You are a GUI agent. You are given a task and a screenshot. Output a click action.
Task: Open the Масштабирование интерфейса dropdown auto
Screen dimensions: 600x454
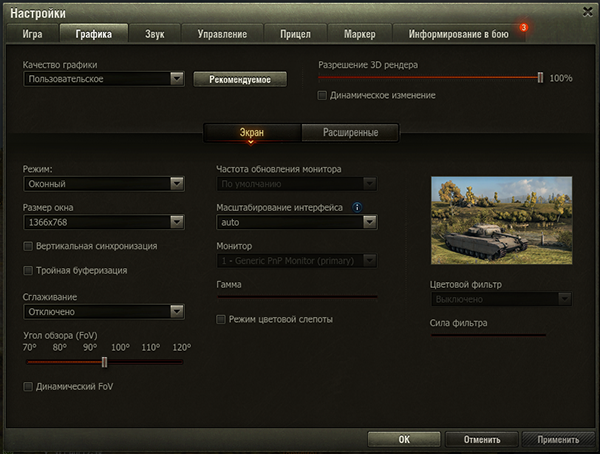click(x=297, y=222)
